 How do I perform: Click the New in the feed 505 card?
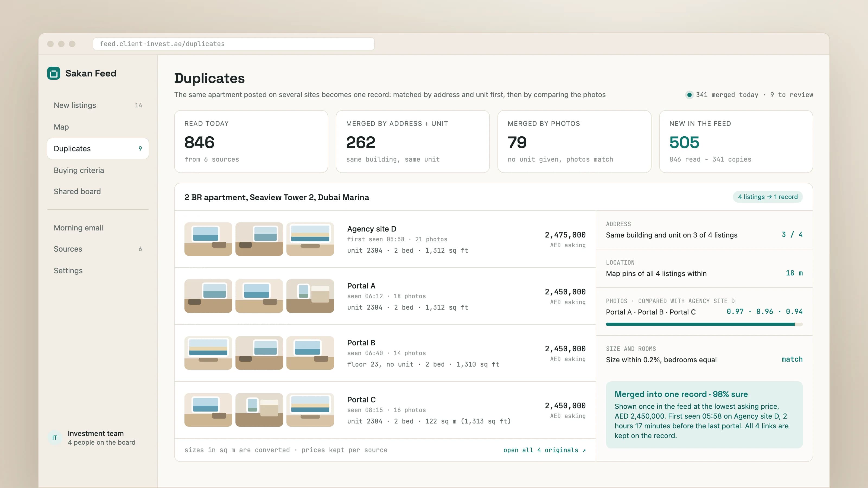(x=736, y=142)
